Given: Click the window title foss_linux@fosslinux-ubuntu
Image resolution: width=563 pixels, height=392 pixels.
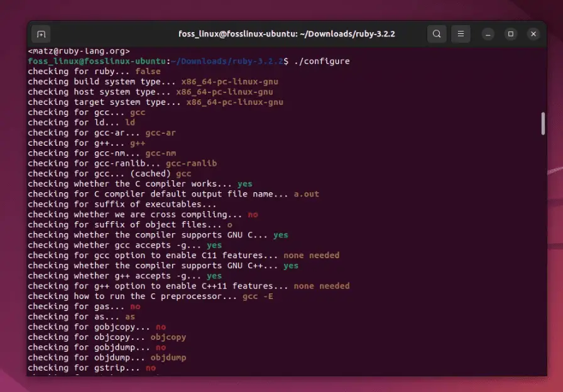Looking at the screenshot, I should click(x=287, y=34).
